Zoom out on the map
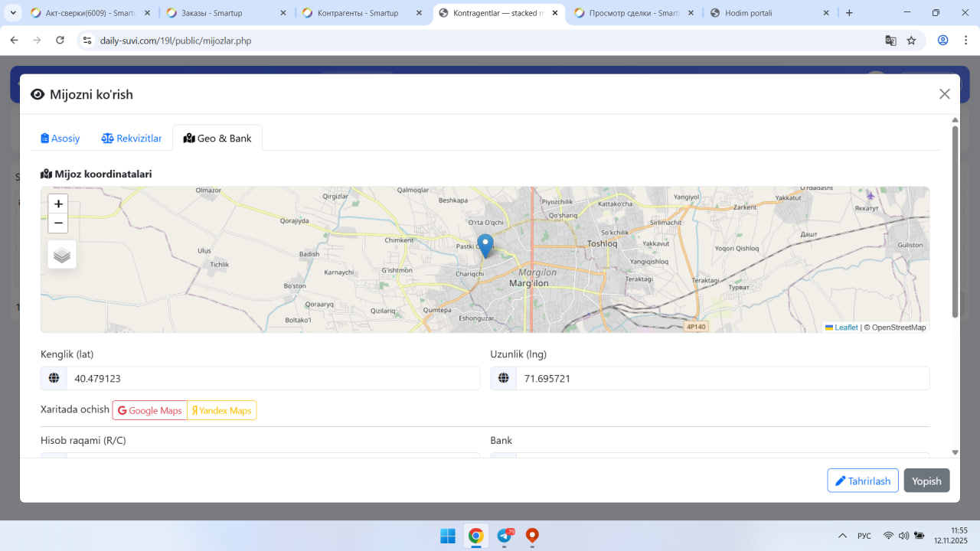980x551 pixels. 58,223
